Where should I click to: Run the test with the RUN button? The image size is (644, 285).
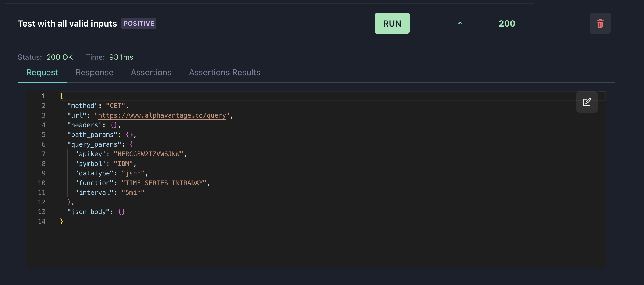point(392,24)
